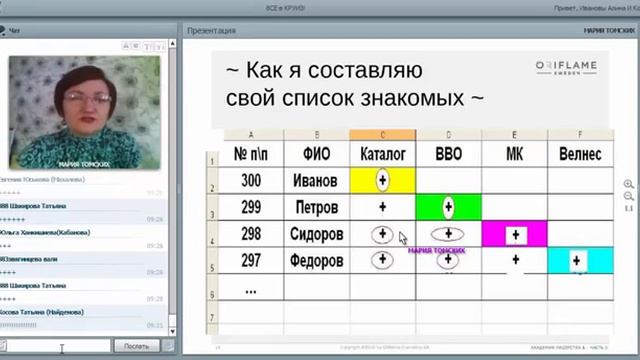Click the "Велнес" header cell

(580, 154)
